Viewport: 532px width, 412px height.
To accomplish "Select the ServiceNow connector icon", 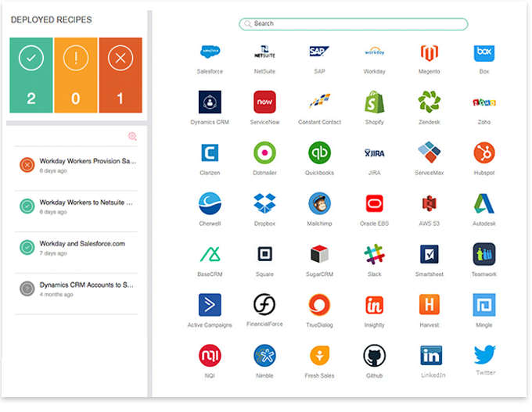I will point(264,102).
